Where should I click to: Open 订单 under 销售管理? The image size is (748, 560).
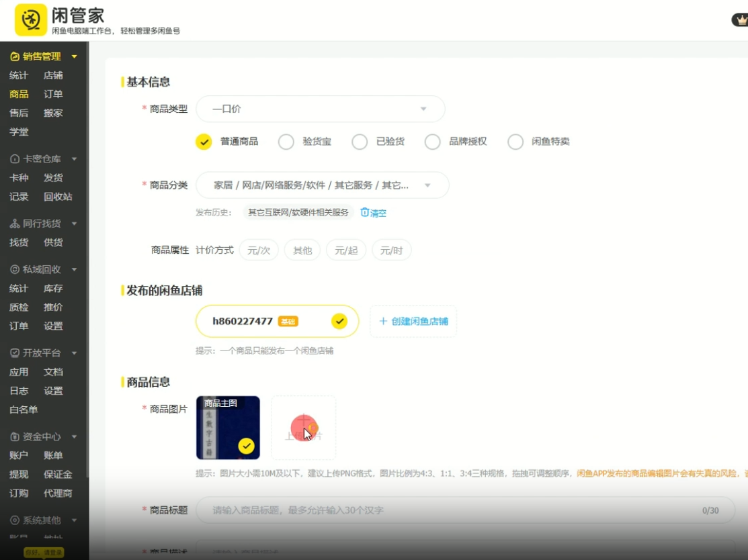(53, 94)
